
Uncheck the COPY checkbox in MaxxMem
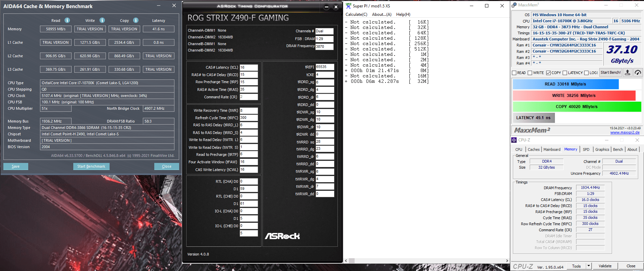(x=549, y=73)
